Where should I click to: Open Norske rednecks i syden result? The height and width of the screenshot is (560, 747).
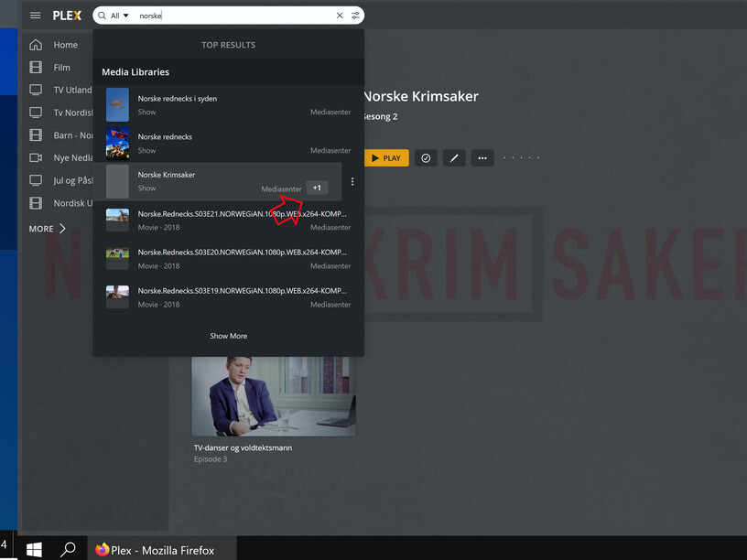pyautogui.click(x=228, y=104)
